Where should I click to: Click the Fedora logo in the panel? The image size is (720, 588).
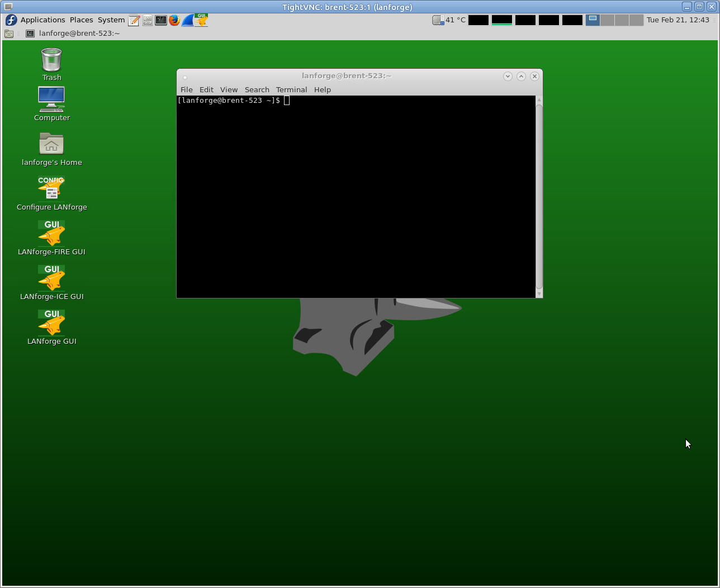point(11,20)
